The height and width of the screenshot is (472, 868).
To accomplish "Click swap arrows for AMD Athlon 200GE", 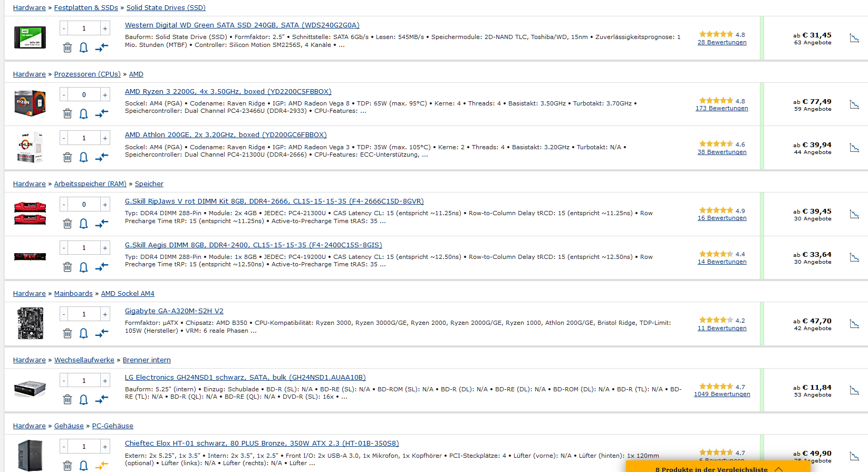I will point(102,157).
